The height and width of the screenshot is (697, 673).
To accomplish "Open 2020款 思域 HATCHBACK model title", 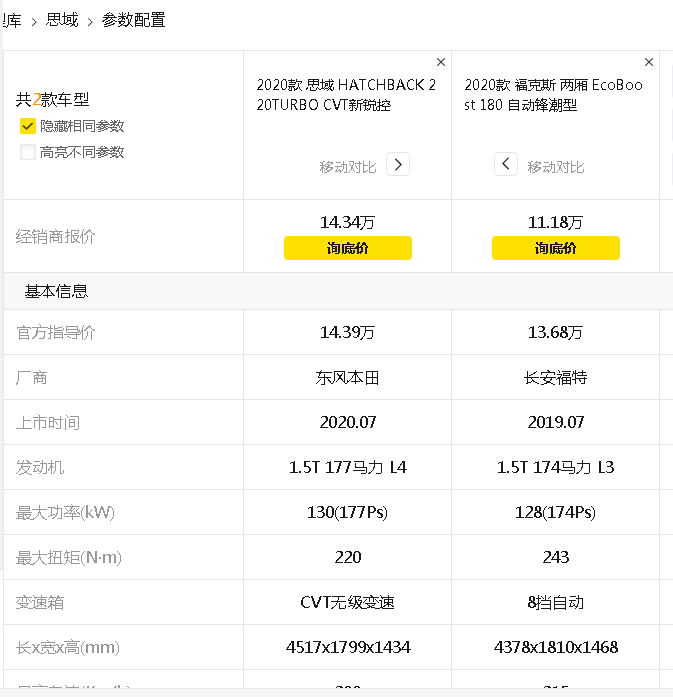I will click(x=346, y=95).
